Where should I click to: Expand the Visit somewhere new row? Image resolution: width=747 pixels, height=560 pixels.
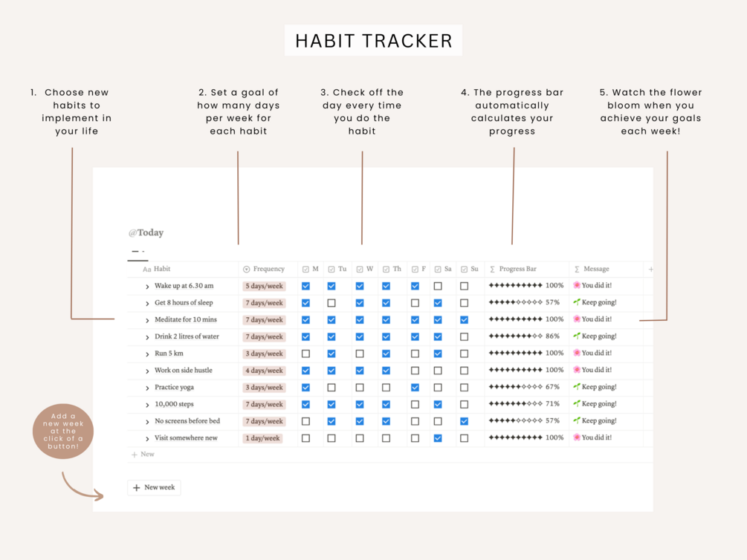click(147, 438)
